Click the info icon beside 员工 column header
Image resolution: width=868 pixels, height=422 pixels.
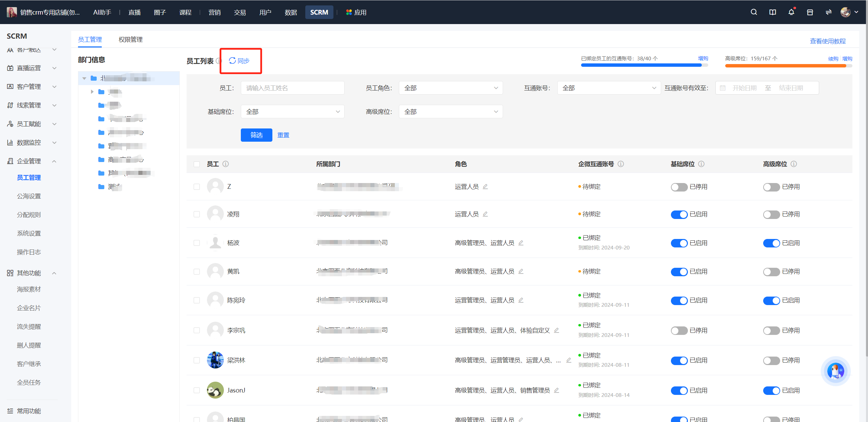click(226, 164)
